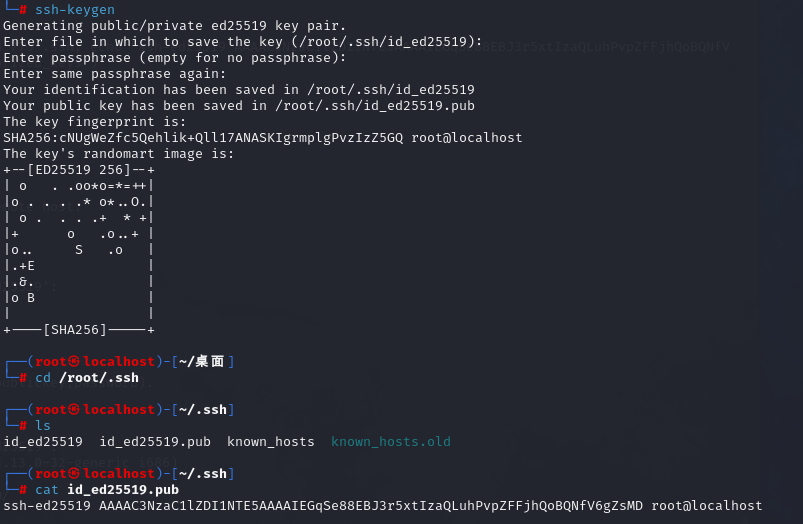
Task: Click known_hosts.old highlighted file name
Action: 391,442
